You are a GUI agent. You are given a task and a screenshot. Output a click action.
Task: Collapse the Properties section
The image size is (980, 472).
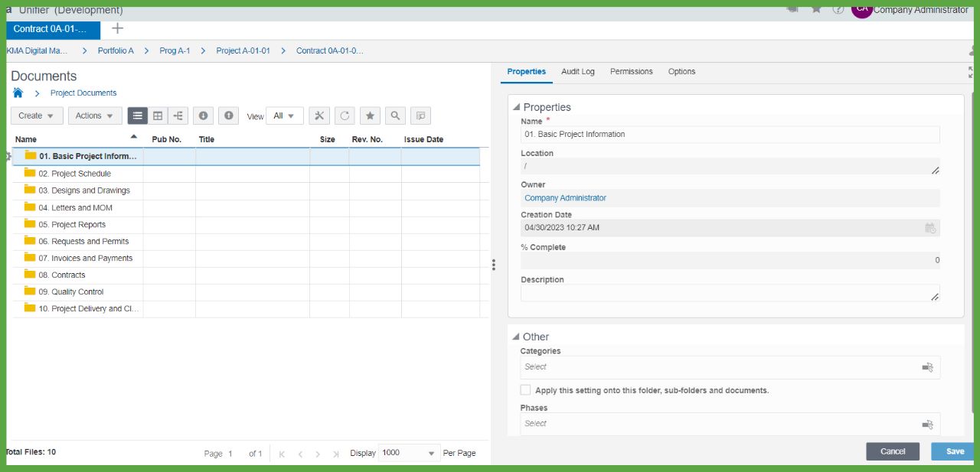point(517,107)
